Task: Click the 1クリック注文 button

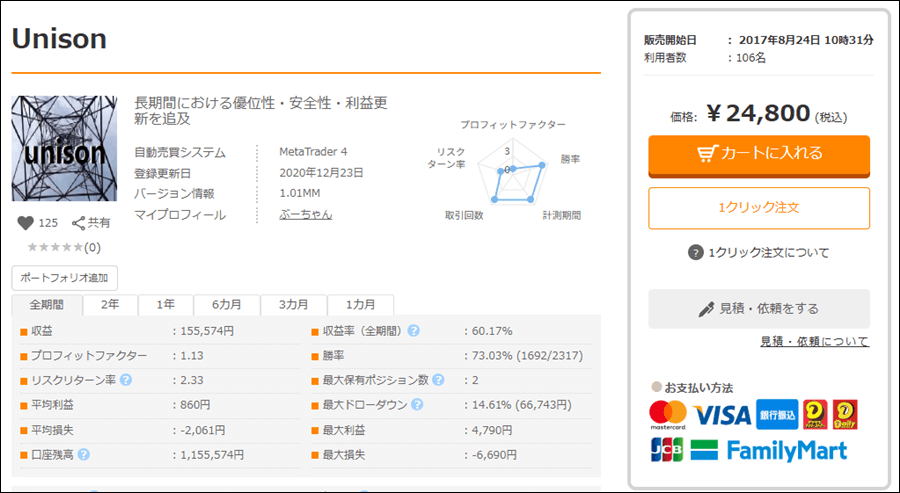Action: pyautogui.click(x=758, y=208)
